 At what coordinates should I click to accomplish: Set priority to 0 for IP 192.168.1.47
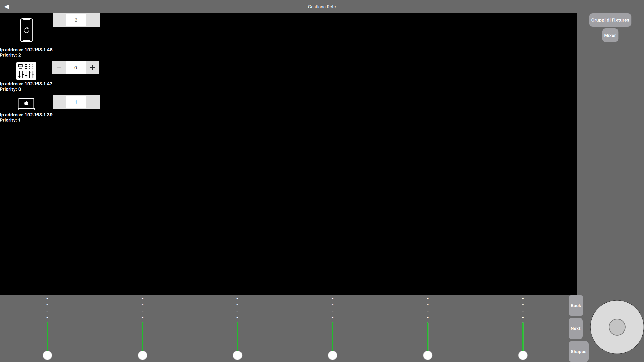coord(76,68)
